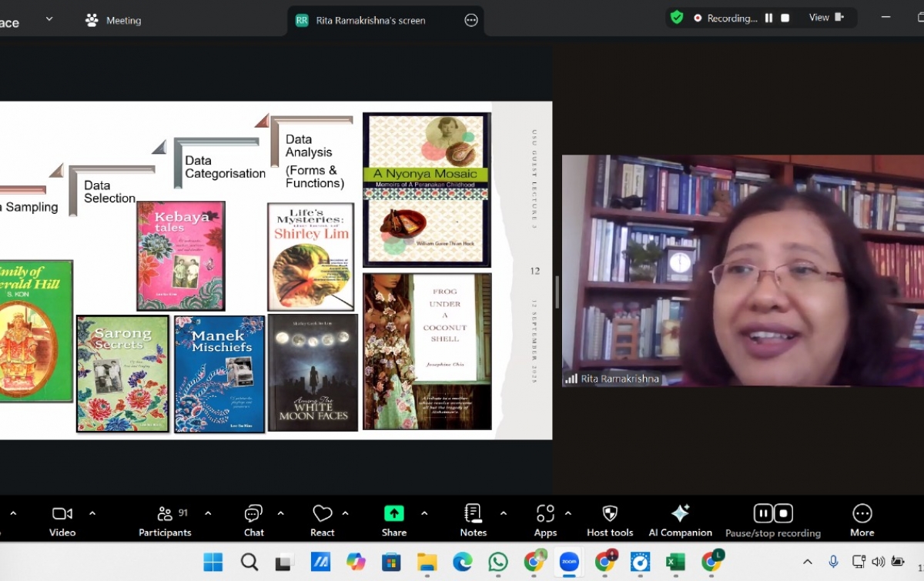Open the Windows Start menu
Screen dimensions: 924x581
(213, 562)
